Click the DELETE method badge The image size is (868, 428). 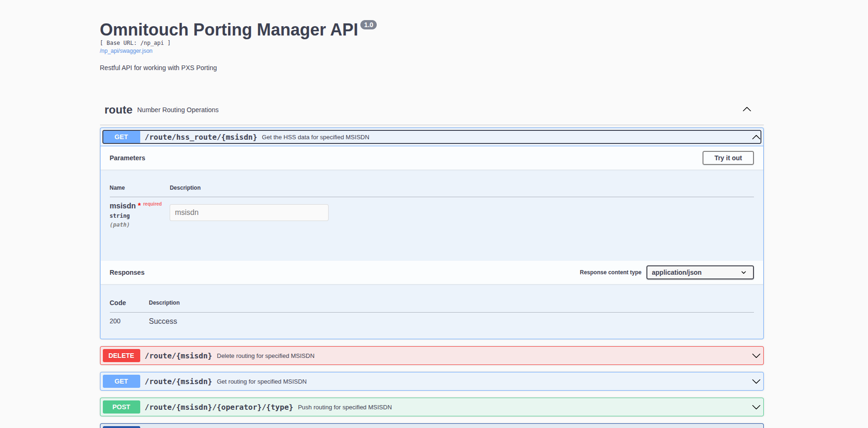point(122,356)
